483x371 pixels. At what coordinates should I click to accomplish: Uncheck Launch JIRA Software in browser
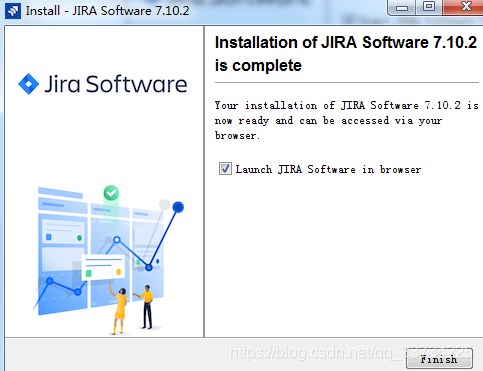(225, 169)
